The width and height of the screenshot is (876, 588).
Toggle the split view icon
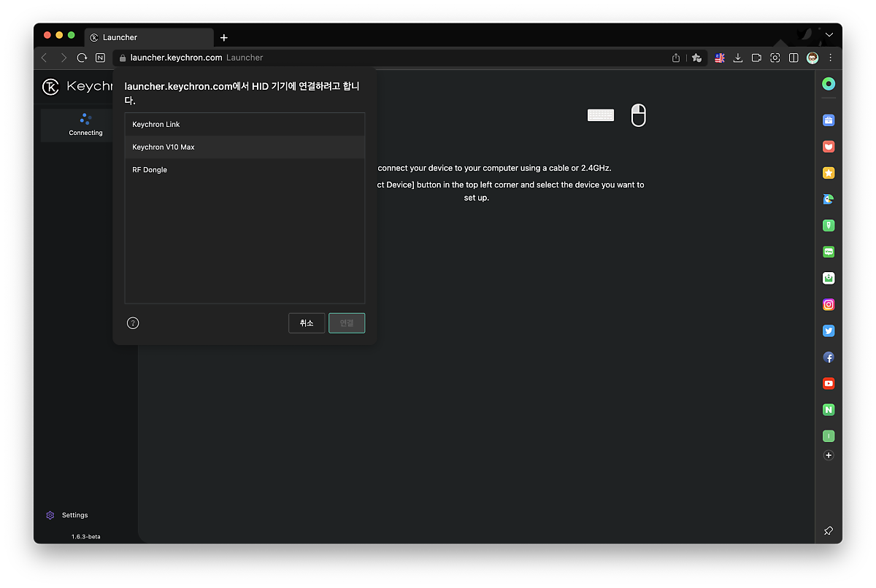(x=794, y=58)
